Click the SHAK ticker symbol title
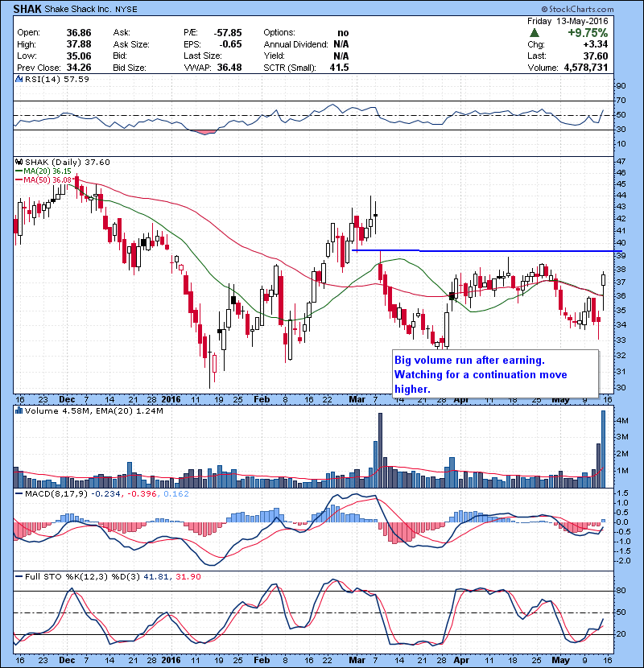Screen dimensions: 644x668 coord(27,9)
